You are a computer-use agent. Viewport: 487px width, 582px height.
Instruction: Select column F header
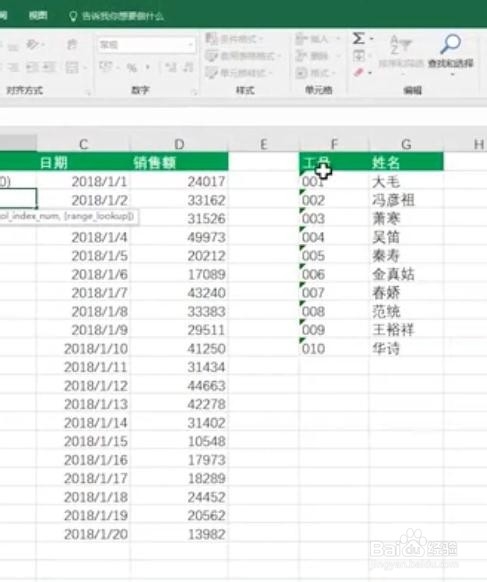coord(334,144)
